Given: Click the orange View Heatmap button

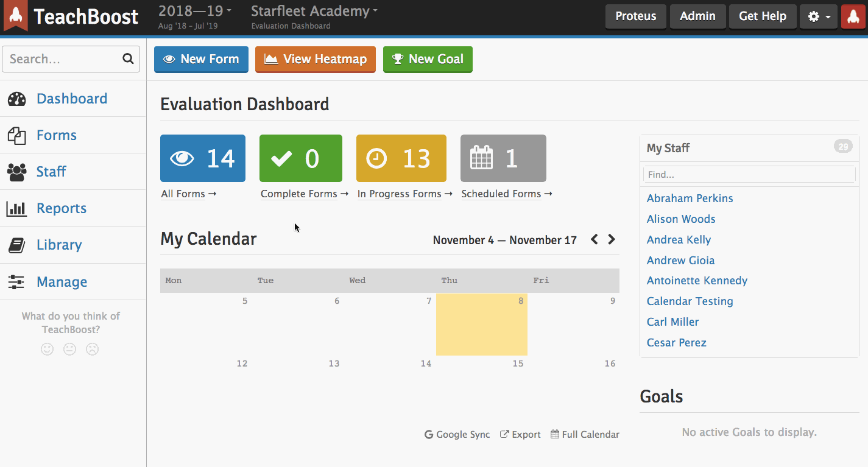Looking at the screenshot, I should click(x=316, y=59).
